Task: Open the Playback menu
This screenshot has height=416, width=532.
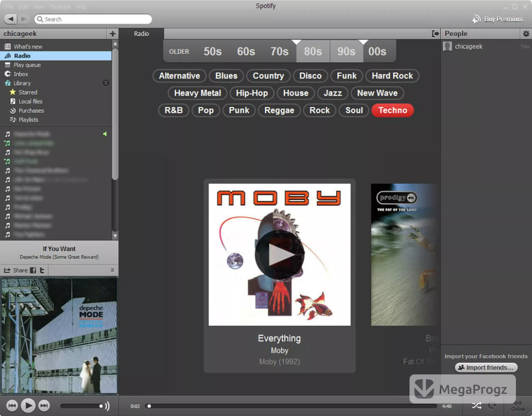Action: click(60, 6)
